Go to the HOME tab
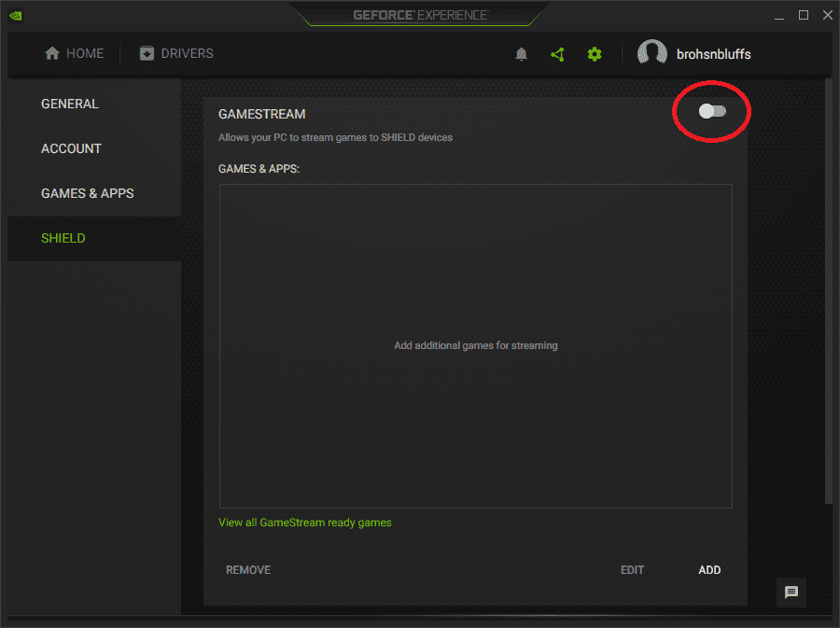Viewport: 840px width, 628px height. (x=75, y=53)
